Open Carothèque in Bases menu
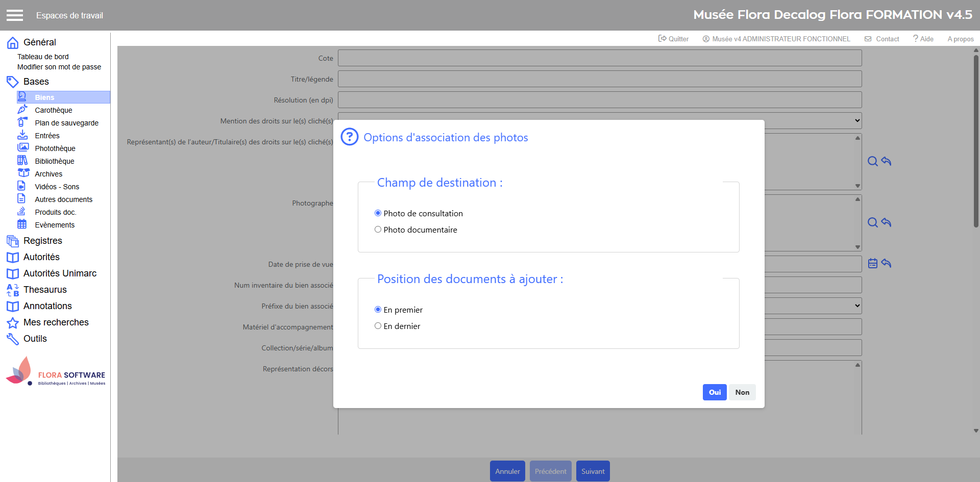This screenshot has width=980, height=482. coord(54,110)
